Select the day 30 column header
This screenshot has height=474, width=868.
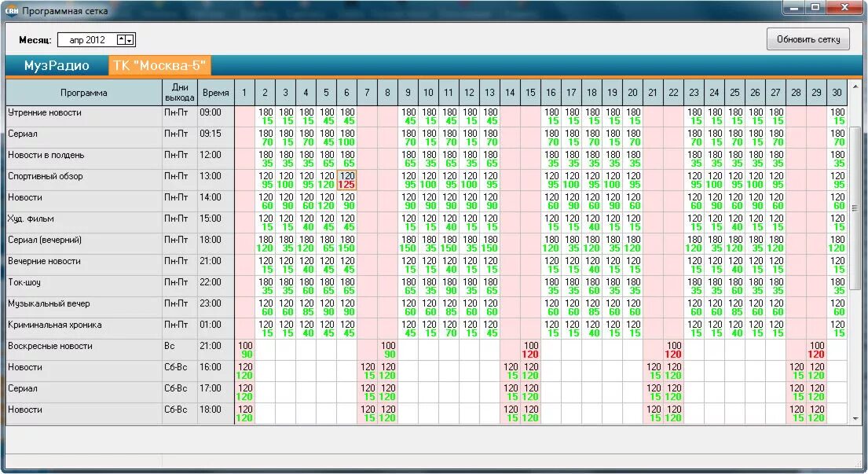click(x=837, y=93)
